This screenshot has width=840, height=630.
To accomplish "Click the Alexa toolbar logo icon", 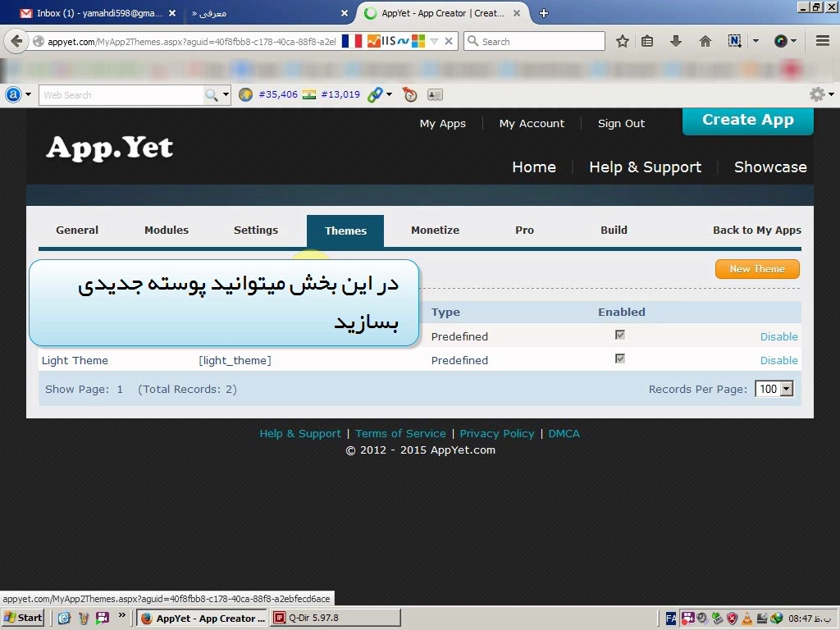I will point(13,95).
